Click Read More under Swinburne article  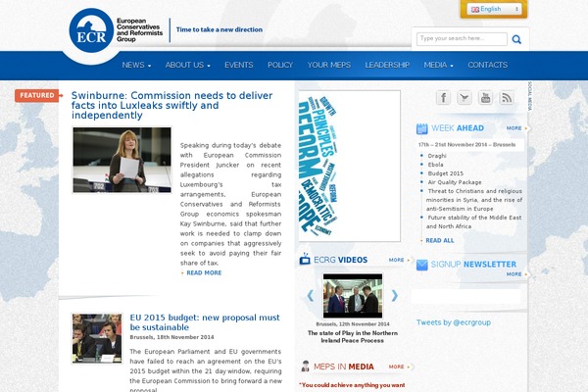click(x=203, y=272)
